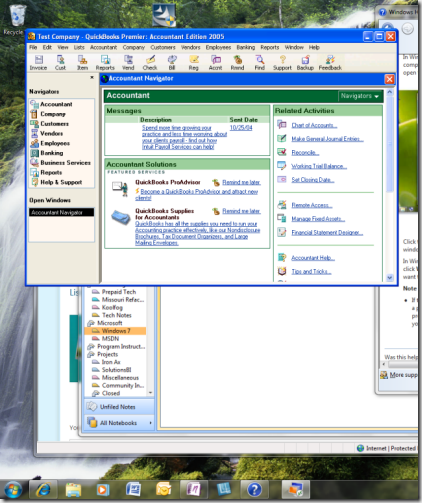Open the Feedback toolbar icon
This screenshot has width=422, height=503.
(330, 63)
